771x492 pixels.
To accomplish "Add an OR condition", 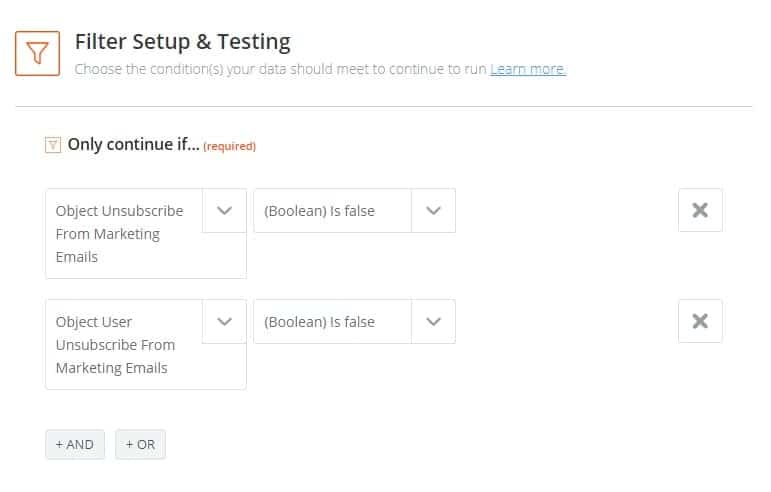I will 140,444.
